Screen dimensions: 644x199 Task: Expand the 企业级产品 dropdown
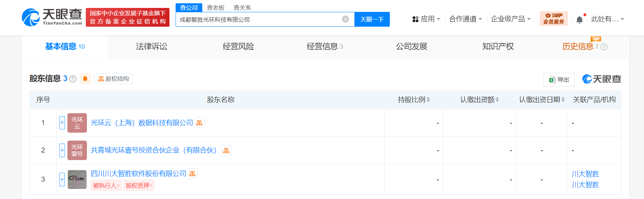pos(511,19)
